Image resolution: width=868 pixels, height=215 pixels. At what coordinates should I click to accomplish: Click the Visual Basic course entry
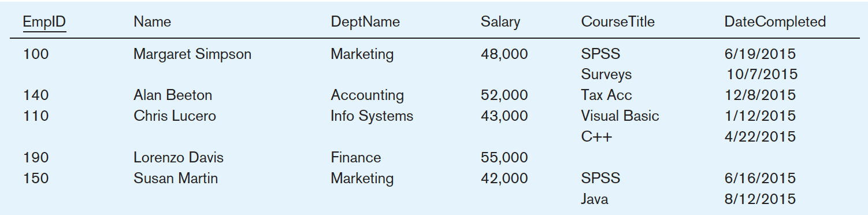click(x=620, y=116)
